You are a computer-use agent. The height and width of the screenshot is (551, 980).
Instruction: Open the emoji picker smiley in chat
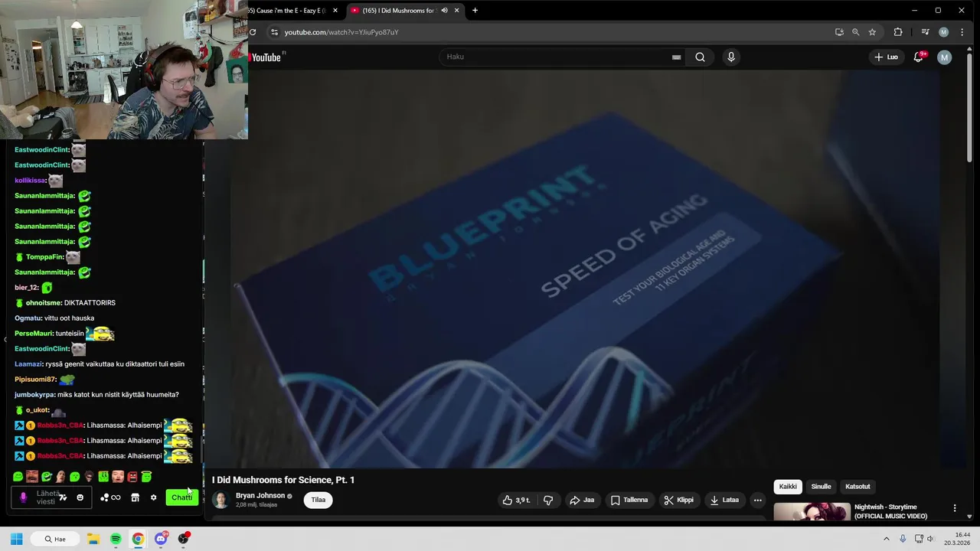point(80,497)
